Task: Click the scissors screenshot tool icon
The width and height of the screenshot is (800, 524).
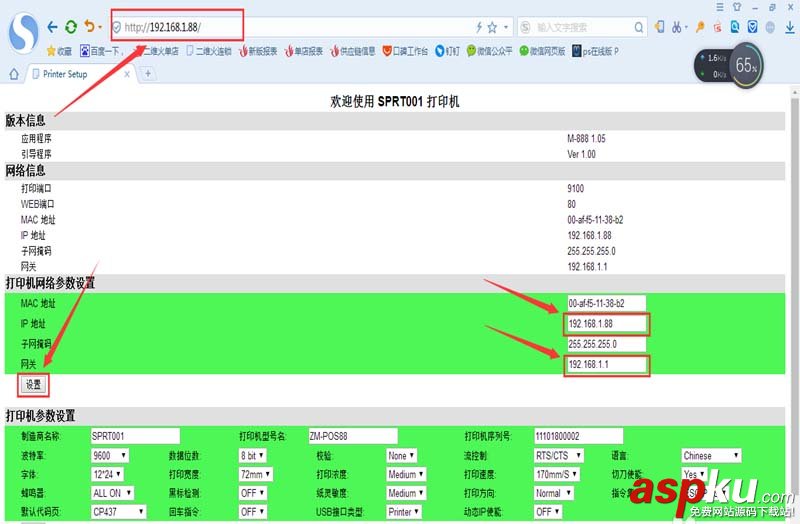Action: [x=677, y=27]
